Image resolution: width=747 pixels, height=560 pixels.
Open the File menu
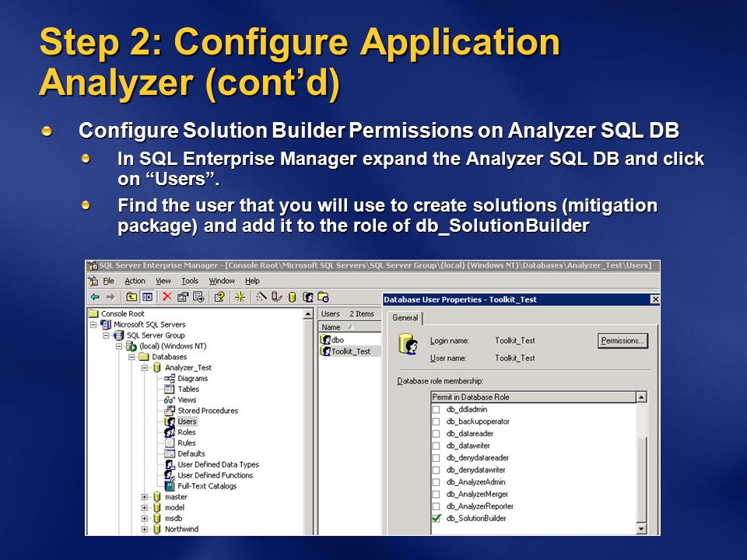click(x=109, y=281)
